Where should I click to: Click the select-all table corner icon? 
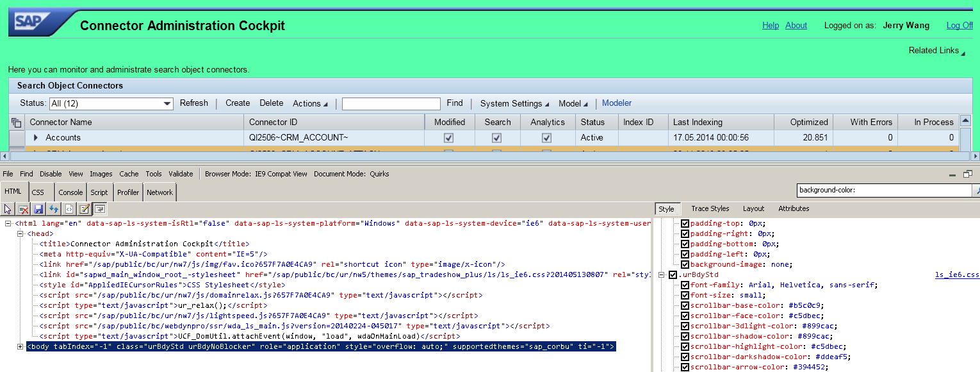coord(16,122)
